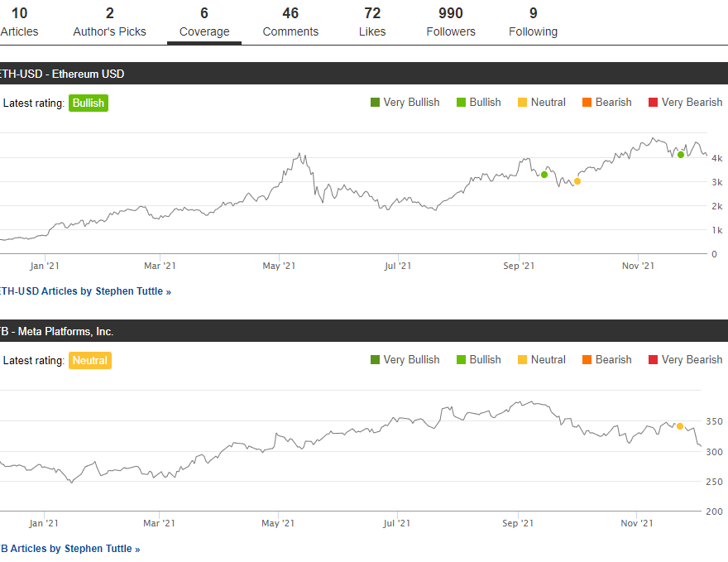728x562 pixels.
Task: Click the May '21 label on ETH chart
Action: point(279,266)
